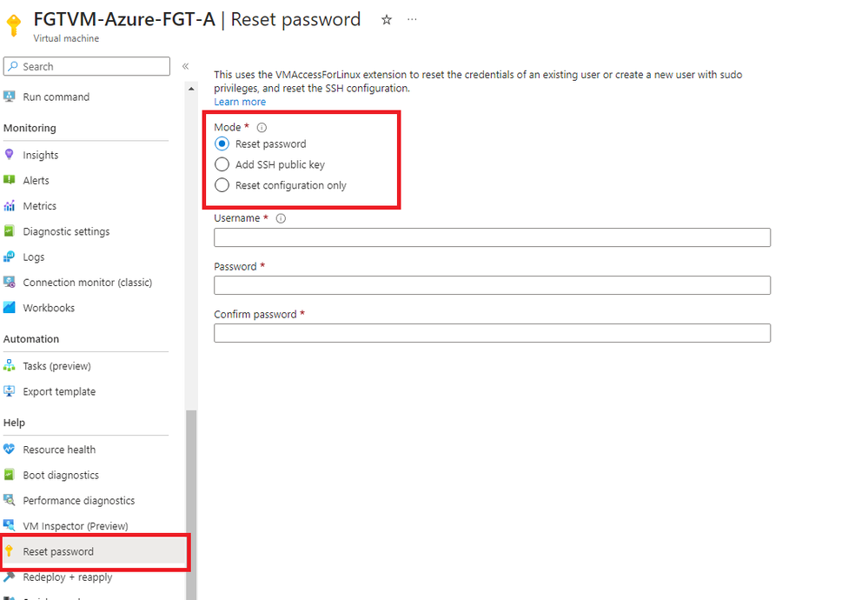Follow the Learn more link

click(240, 102)
